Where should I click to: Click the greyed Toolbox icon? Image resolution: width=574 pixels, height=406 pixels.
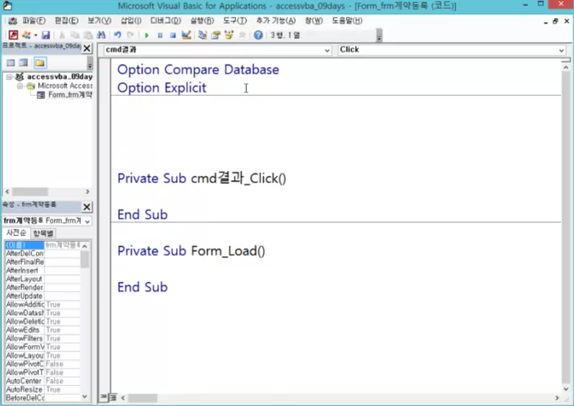(242, 35)
